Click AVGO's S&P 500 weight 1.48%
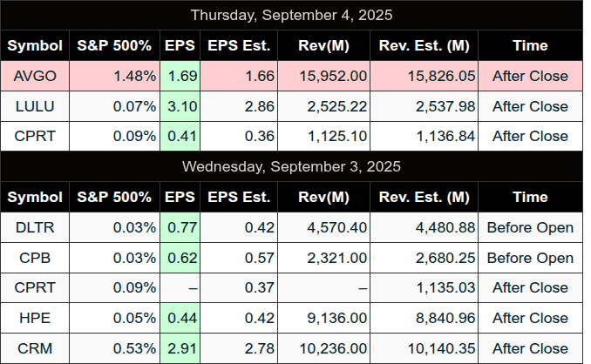The image size is (591, 364). coord(114,76)
